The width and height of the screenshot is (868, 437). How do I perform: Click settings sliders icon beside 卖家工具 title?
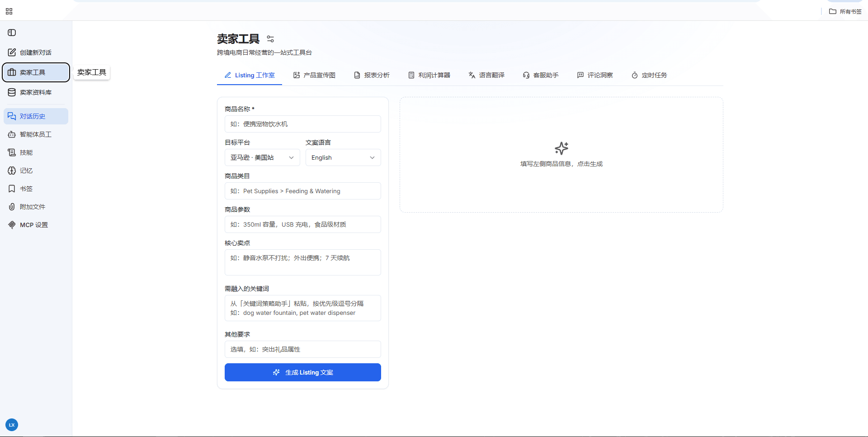[x=270, y=39]
